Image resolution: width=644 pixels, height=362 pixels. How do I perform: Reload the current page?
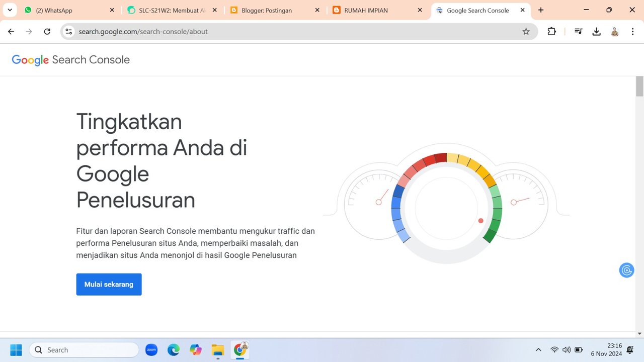coord(47,32)
